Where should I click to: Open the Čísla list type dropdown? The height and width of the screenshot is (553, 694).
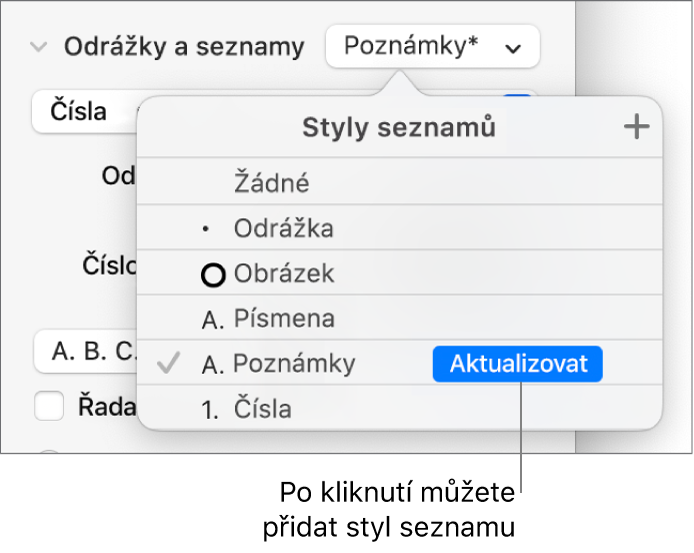pos(85,111)
